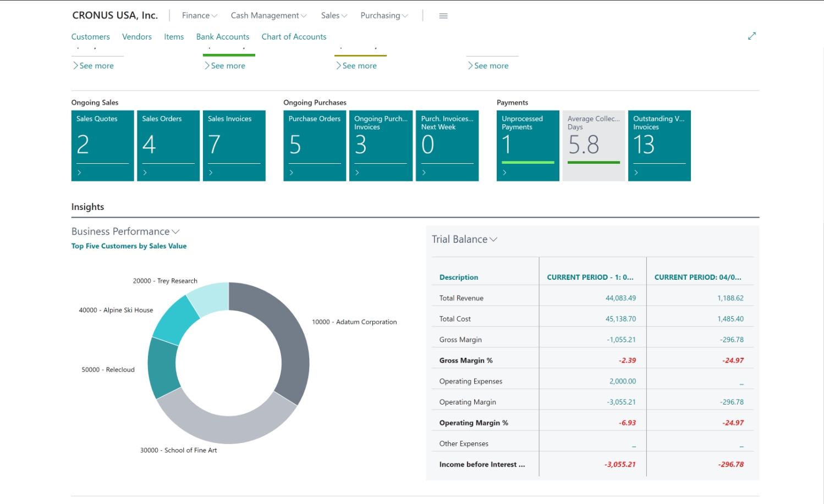The image size is (824, 504).
Task: Open the Items link
Action: click(x=174, y=37)
